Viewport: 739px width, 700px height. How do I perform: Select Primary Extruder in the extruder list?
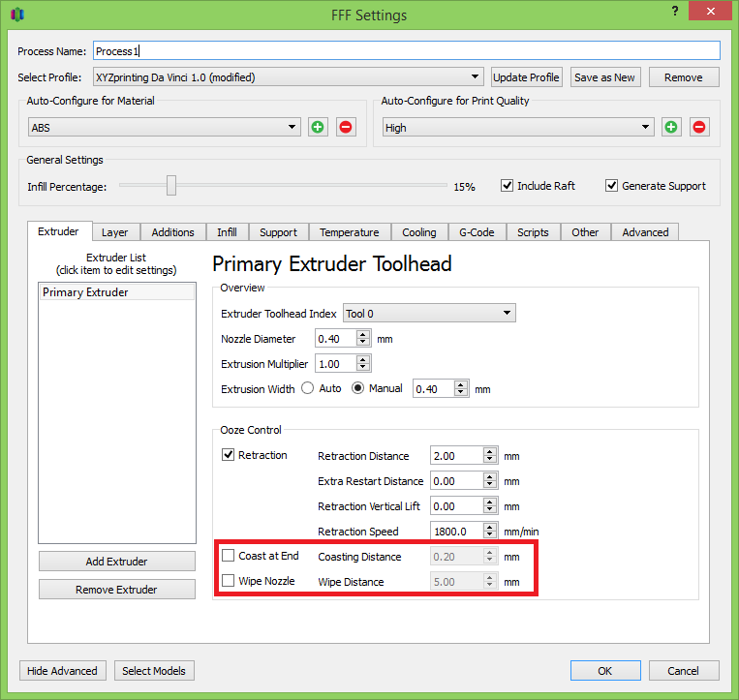pyautogui.click(x=117, y=292)
